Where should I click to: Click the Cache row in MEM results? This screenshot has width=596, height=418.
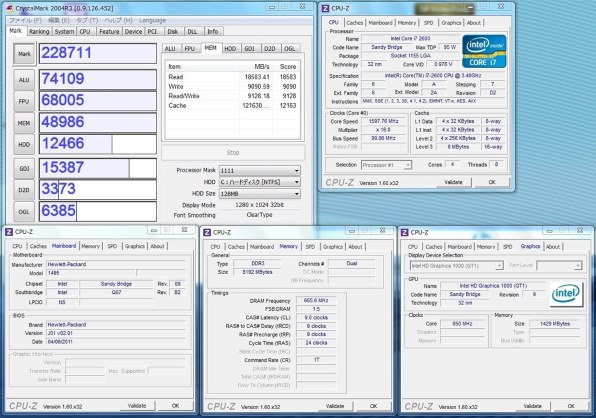click(232, 106)
